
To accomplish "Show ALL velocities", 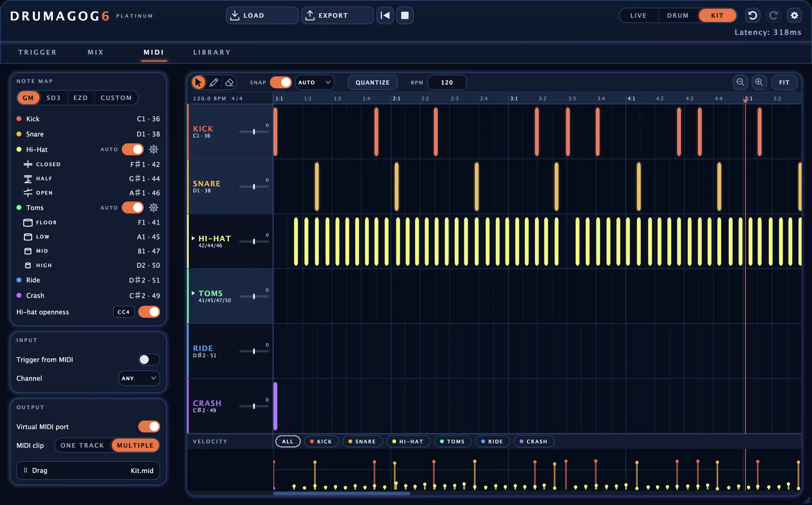I will click(288, 442).
